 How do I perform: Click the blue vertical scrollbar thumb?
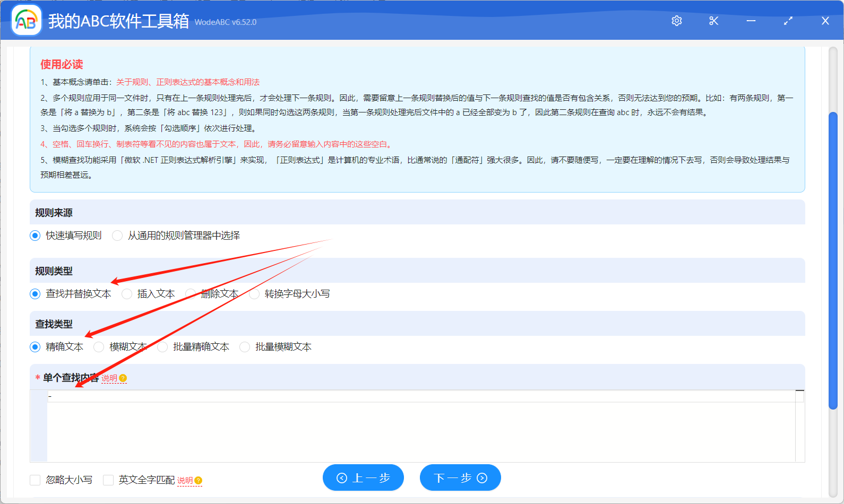(x=833, y=260)
